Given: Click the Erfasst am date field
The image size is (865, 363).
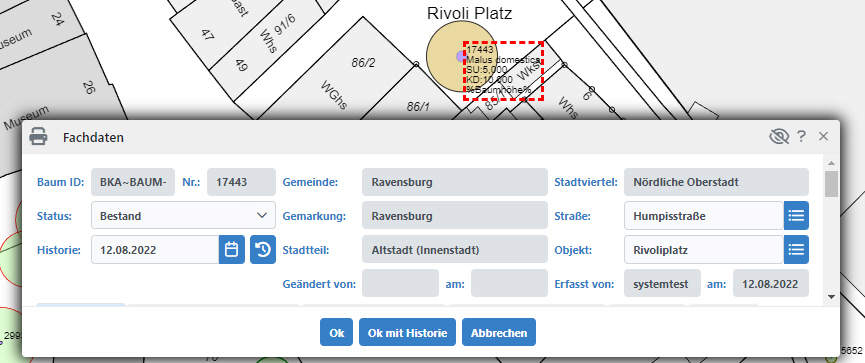Looking at the screenshot, I should (x=771, y=284).
